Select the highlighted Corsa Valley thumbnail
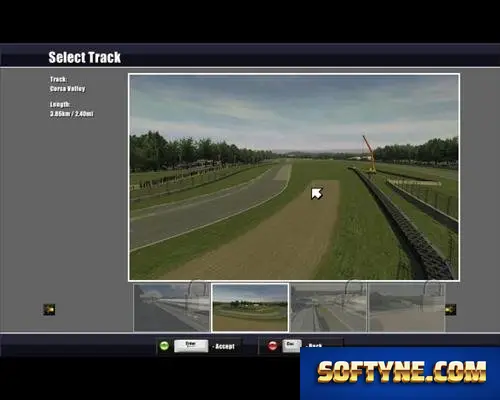This screenshot has height=400, width=500. [250, 308]
